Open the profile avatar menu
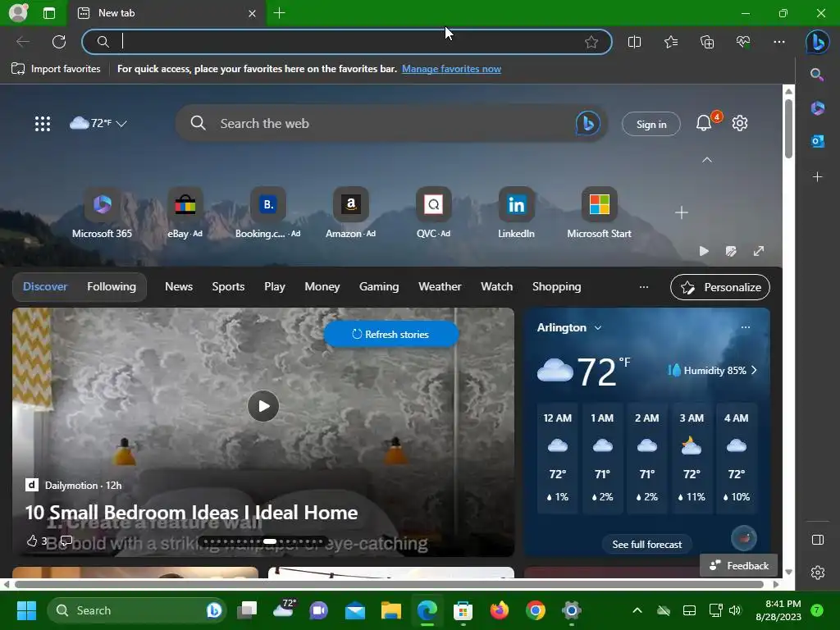 pos(18,12)
